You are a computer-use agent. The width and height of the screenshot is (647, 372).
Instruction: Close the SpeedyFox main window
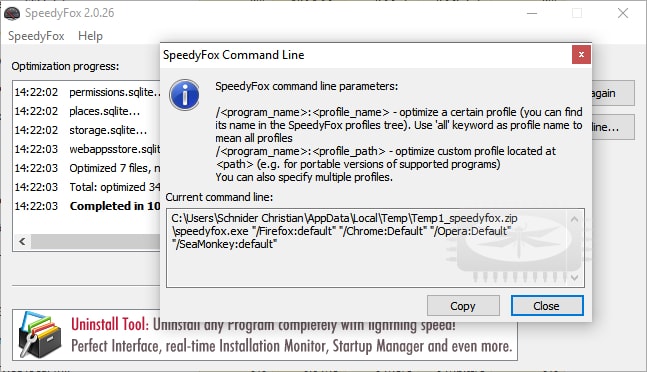point(623,13)
